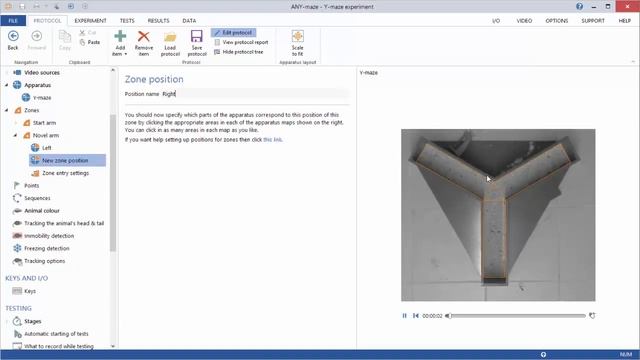The image size is (640, 360).
Task: Click the help question mark icon in title bar
Action: pos(579,6)
